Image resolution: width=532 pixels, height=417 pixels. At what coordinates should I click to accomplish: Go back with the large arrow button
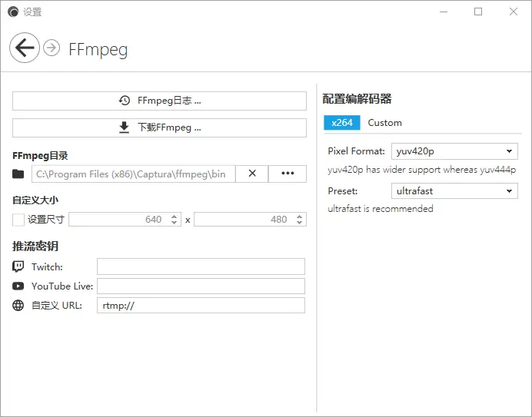[25, 48]
